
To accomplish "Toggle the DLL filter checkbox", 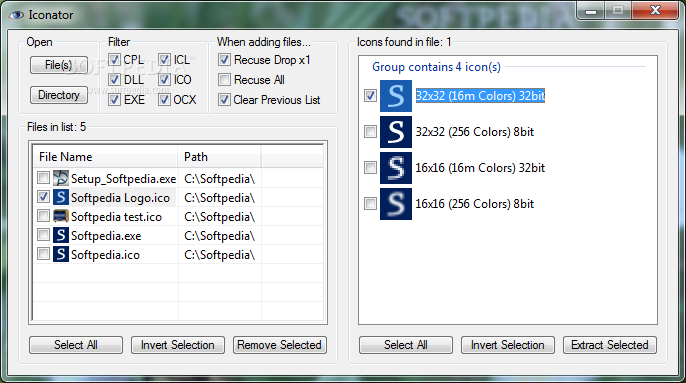I will click(x=114, y=80).
